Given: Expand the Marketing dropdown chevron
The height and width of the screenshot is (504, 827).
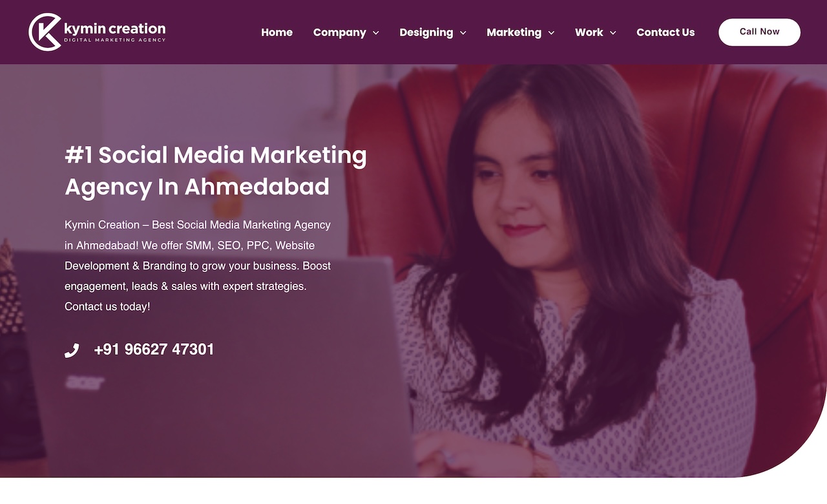Looking at the screenshot, I should (551, 33).
